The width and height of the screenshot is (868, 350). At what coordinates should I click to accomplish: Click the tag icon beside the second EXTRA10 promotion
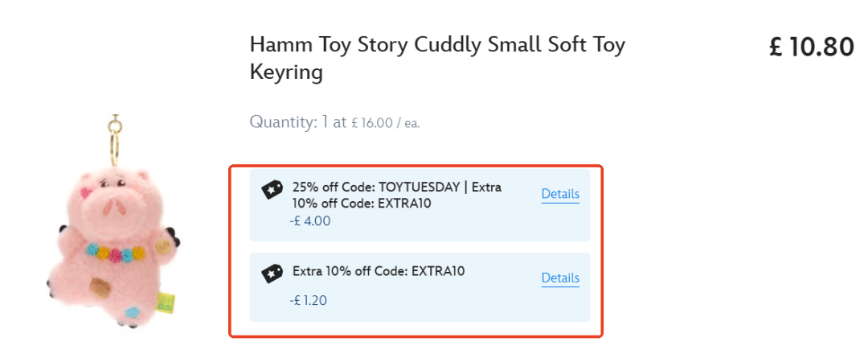pos(272,274)
